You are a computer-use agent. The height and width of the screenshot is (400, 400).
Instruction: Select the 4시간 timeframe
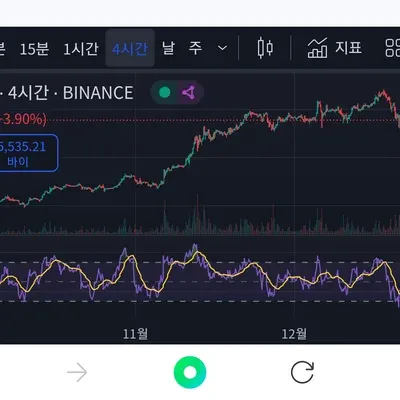(130, 48)
